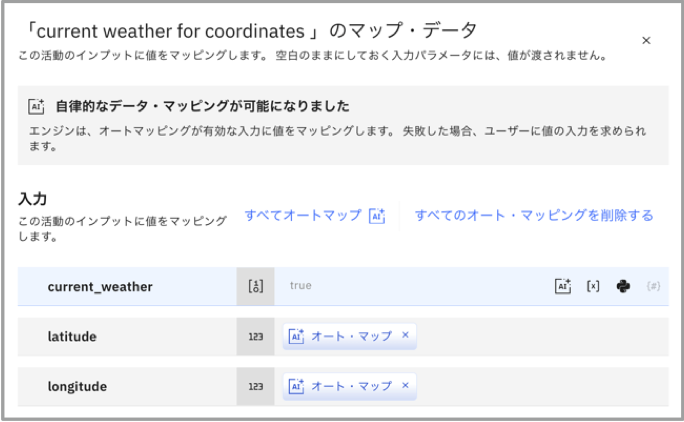Select the current_weather parameter row label
This screenshot has height=422, width=684.
click(x=100, y=287)
